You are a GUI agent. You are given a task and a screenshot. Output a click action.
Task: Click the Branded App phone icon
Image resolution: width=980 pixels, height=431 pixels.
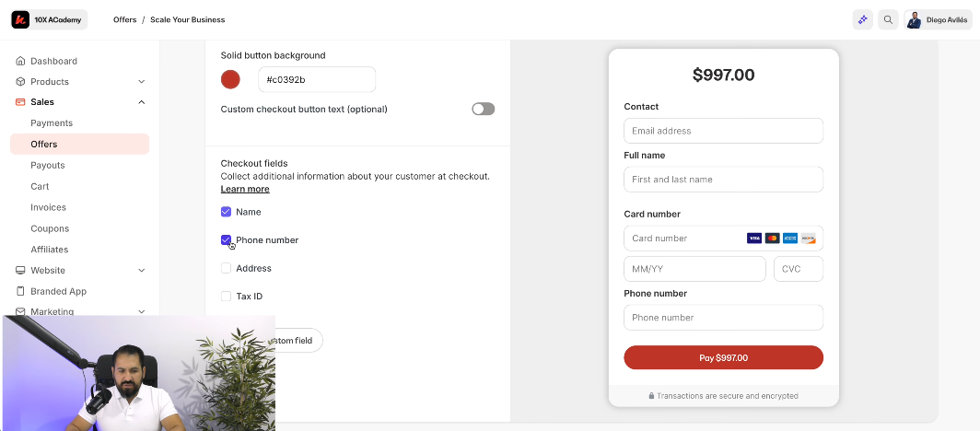coord(20,292)
